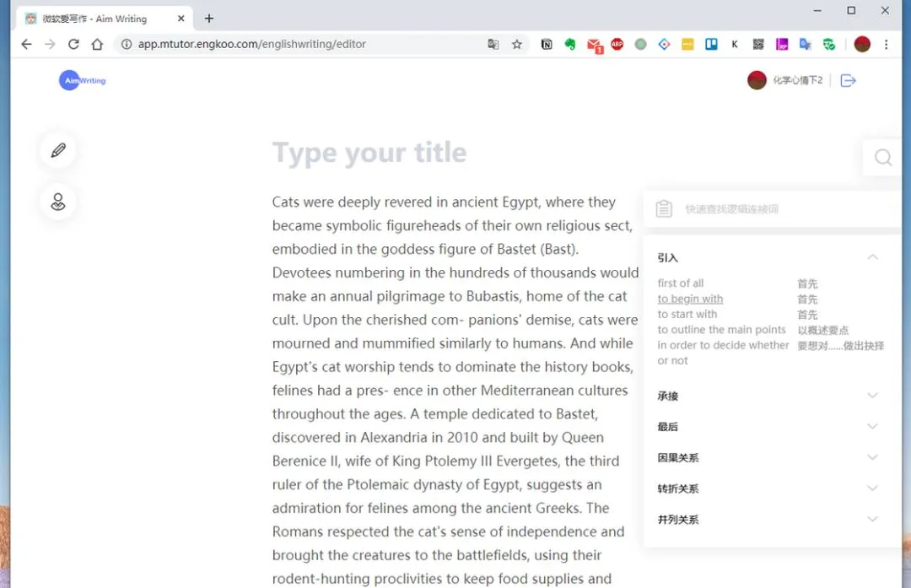Expand the 转折关系 section
Viewport: 911px width, 588px height.
[872, 488]
